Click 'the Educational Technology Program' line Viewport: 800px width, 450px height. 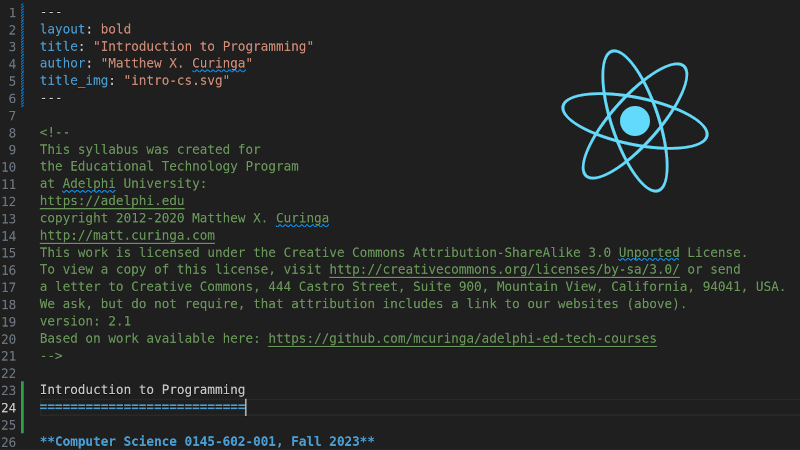[x=169, y=166]
